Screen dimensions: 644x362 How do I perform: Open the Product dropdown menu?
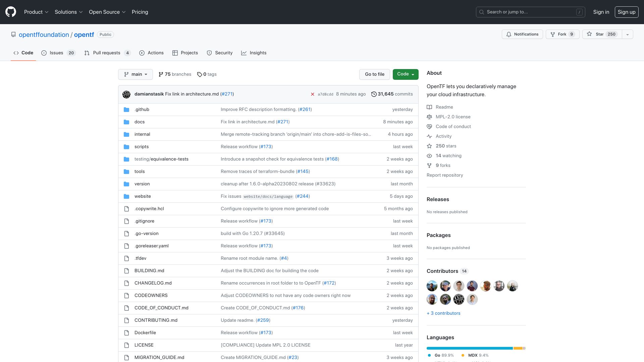point(36,12)
